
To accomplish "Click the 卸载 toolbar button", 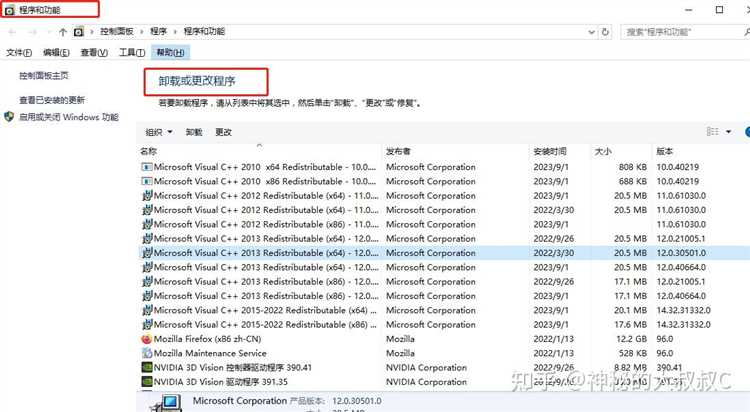I will coord(194,132).
